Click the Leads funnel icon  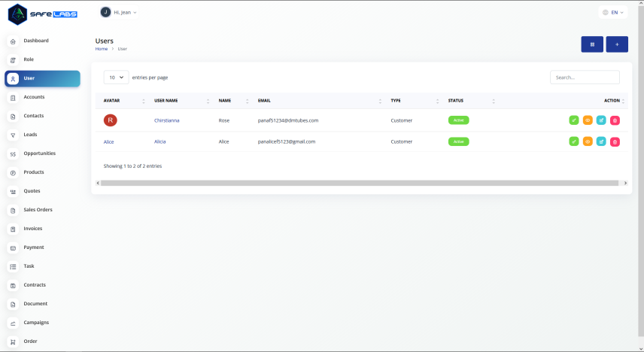(13, 135)
